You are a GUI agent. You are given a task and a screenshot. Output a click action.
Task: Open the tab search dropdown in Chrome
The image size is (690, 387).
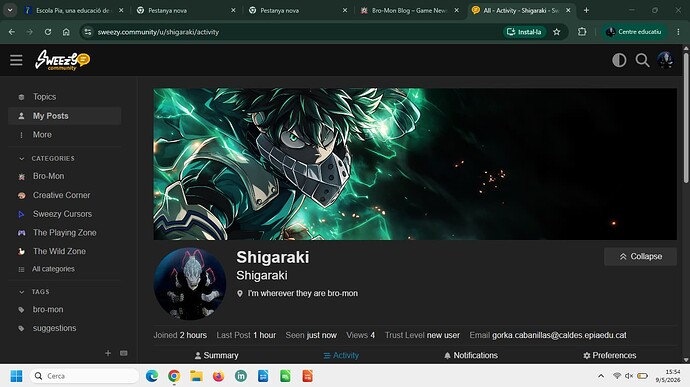click(x=10, y=10)
